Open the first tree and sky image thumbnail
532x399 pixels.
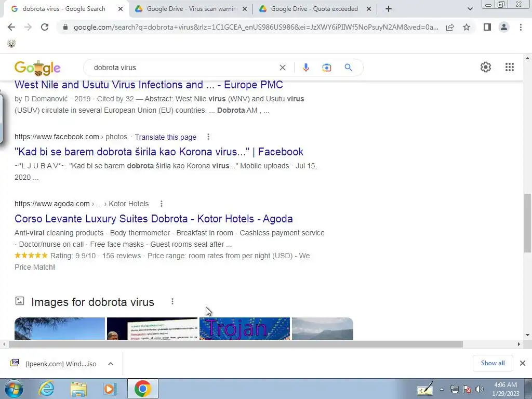(60, 328)
